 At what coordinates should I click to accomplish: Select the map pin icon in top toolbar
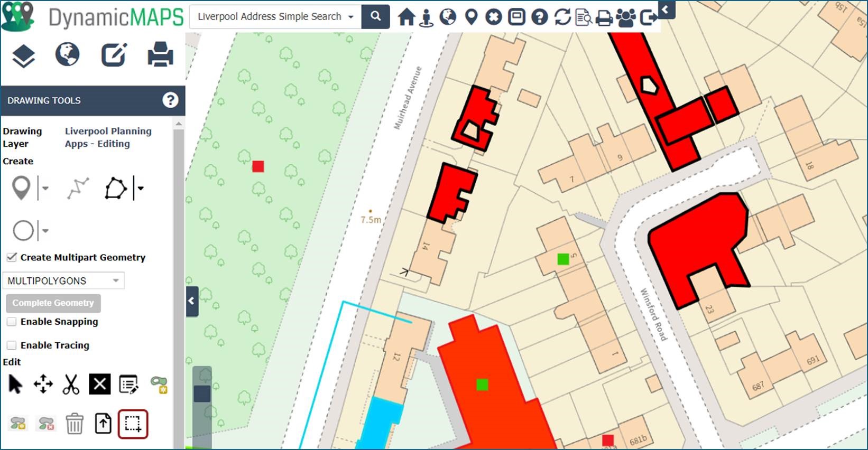point(471,17)
